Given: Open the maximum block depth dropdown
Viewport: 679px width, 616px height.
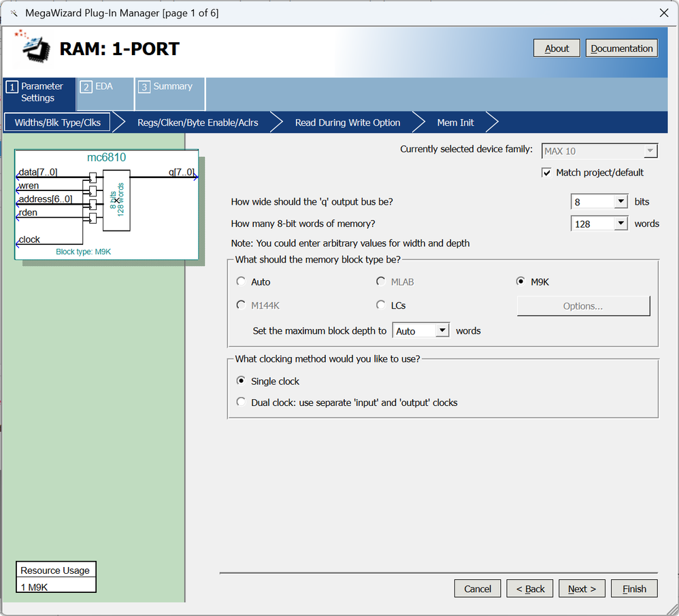Looking at the screenshot, I should (x=442, y=331).
